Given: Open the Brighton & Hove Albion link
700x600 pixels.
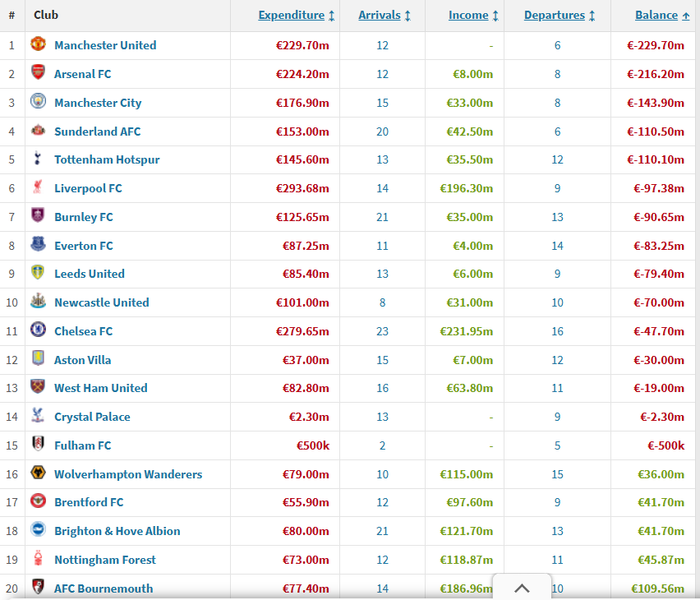Looking at the screenshot, I should pos(117,531).
